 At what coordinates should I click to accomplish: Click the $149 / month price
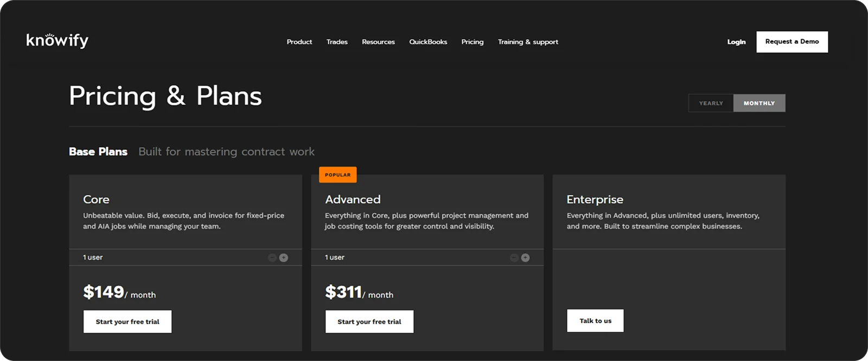pyautogui.click(x=119, y=292)
